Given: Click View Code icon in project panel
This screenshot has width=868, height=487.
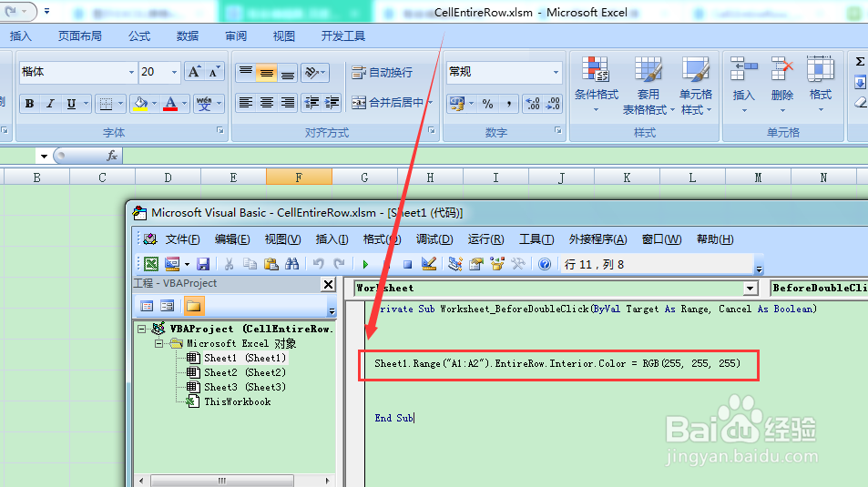Looking at the screenshot, I should coord(147,306).
